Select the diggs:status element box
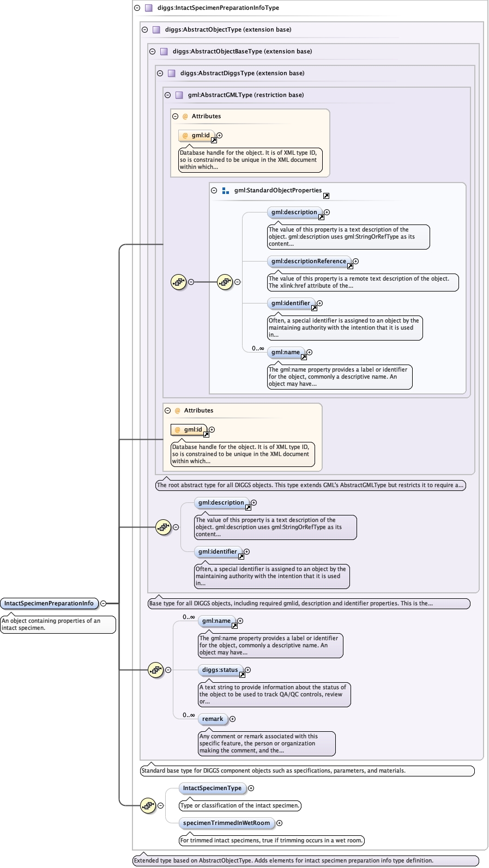 220,670
